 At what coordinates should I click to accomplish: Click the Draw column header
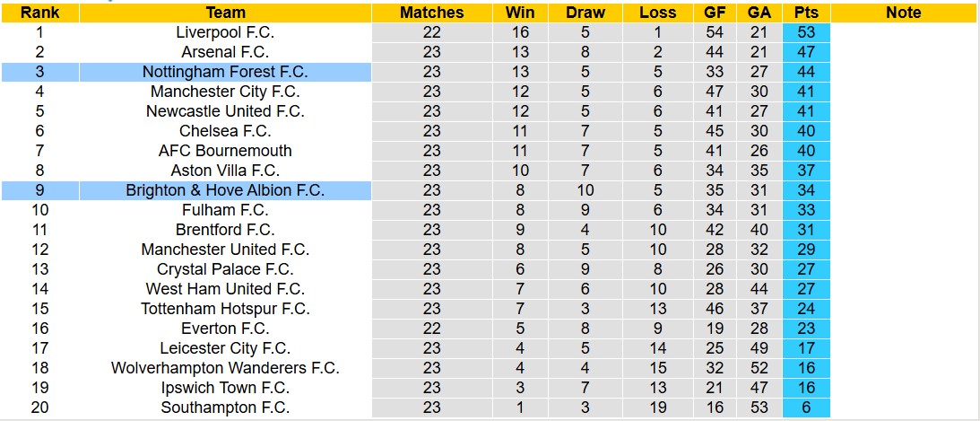pyautogui.click(x=585, y=13)
